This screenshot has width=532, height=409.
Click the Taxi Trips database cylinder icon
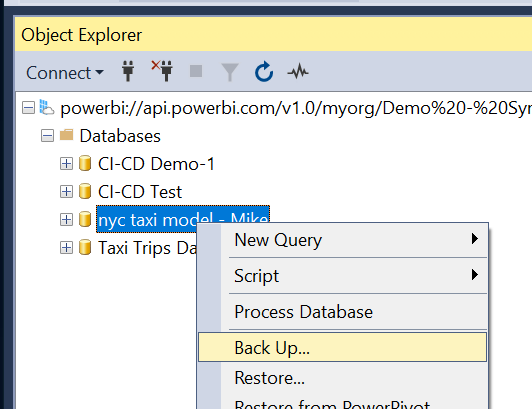click(85, 247)
